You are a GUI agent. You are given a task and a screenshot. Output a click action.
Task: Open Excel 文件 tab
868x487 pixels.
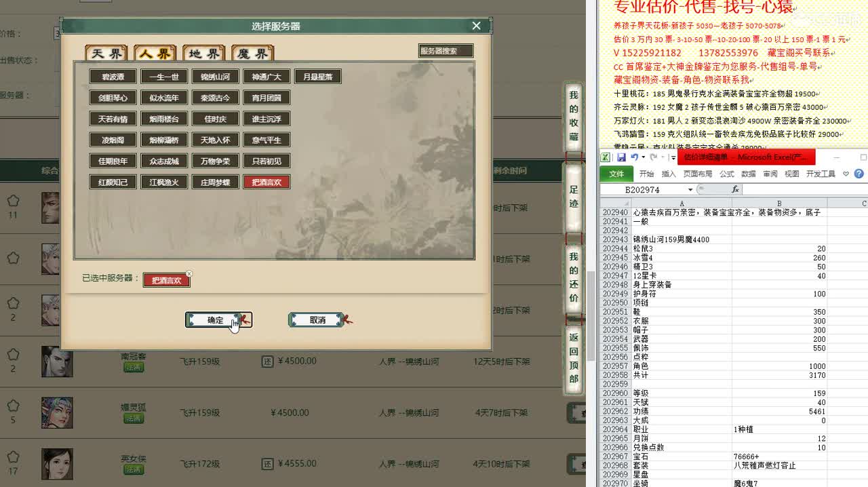616,174
